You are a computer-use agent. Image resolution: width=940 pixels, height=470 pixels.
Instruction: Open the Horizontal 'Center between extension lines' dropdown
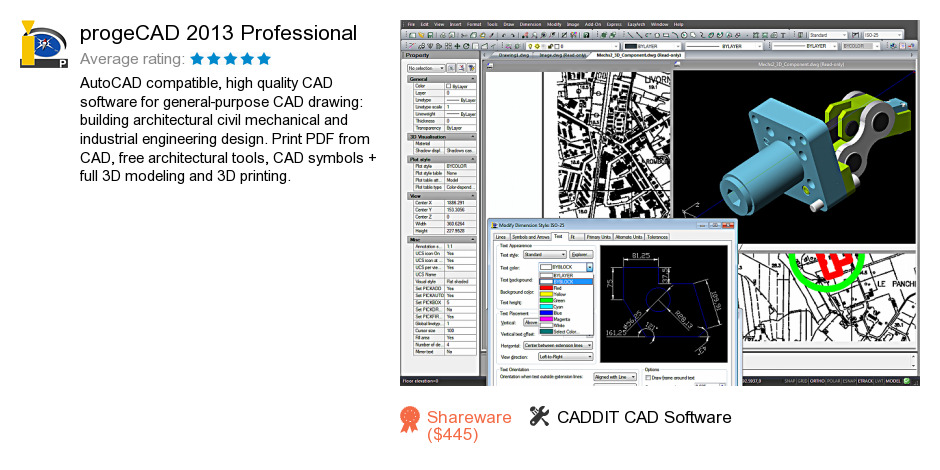(x=558, y=345)
